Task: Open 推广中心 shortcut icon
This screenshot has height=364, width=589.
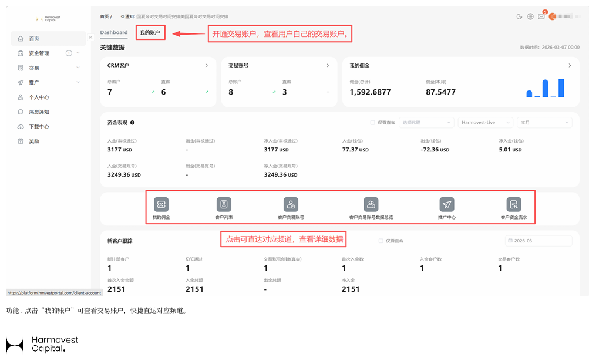Action: coord(447,205)
